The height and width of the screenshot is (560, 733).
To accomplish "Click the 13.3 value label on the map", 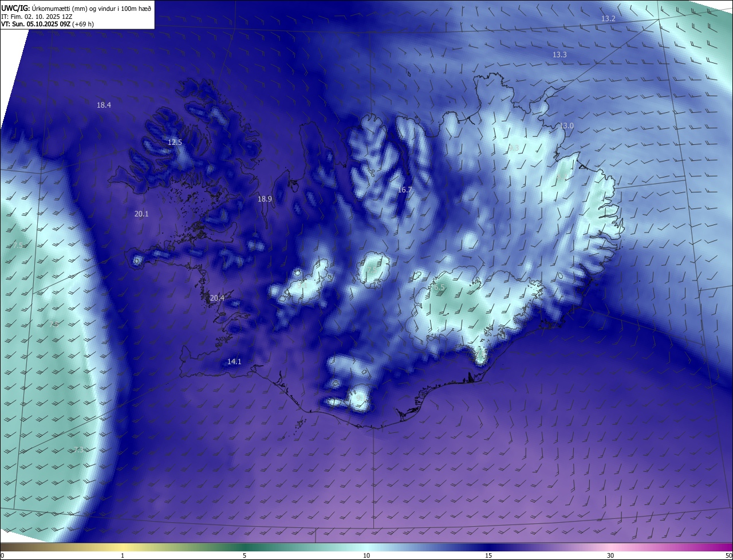I will pos(559,55).
